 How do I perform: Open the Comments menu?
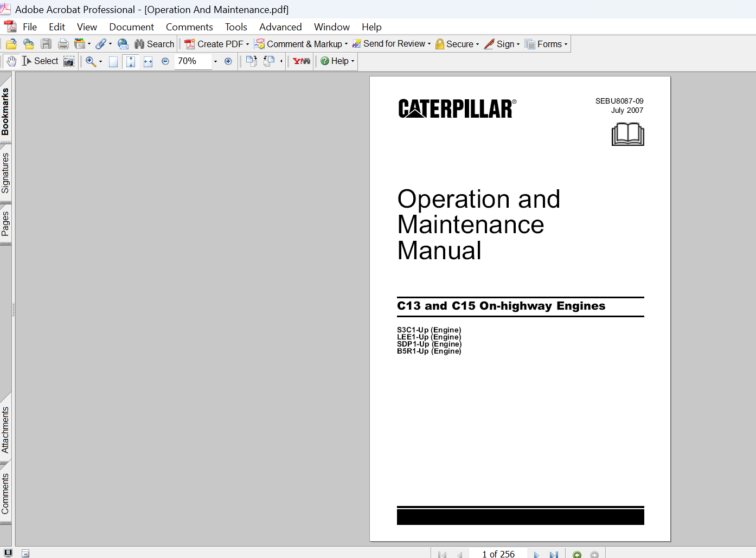tap(189, 27)
